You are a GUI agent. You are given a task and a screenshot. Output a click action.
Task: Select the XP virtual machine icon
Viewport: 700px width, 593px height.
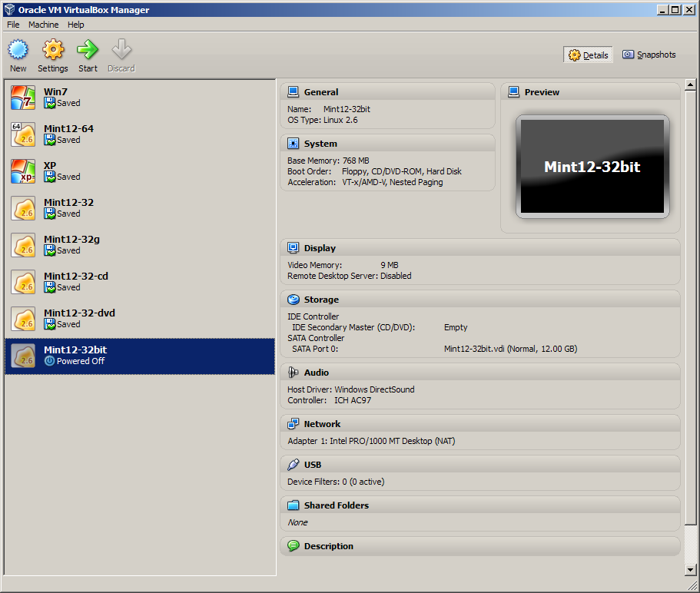23,171
